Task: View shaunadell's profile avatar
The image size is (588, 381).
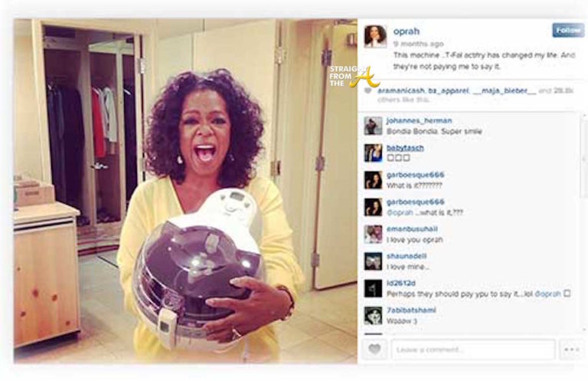Action: pyautogui.click(x=373, y=261)
